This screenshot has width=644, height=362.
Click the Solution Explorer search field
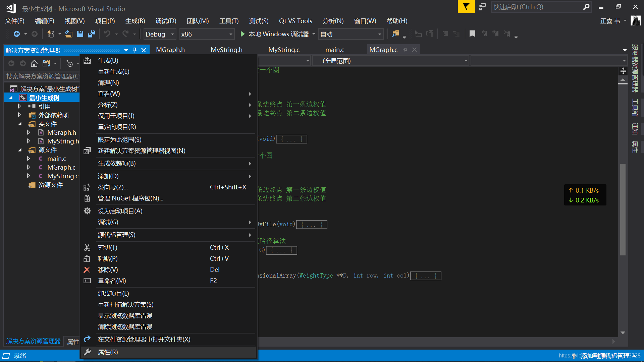click(x=42, y=76)
